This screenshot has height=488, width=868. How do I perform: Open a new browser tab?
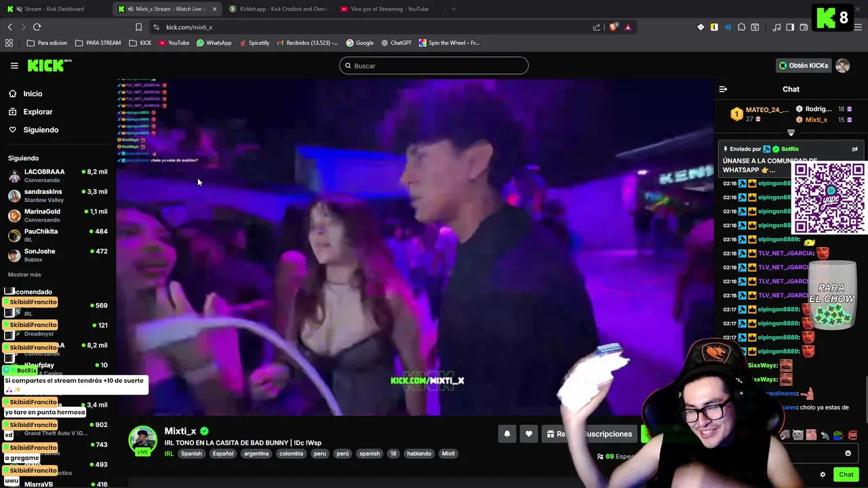pos(454,9)
